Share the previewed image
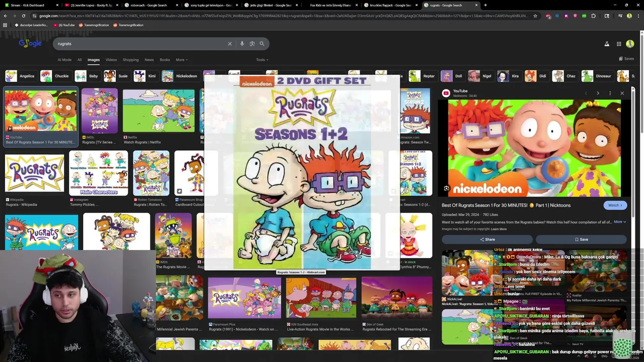This screenshot has width=644, height=362. tap(487, 239)
